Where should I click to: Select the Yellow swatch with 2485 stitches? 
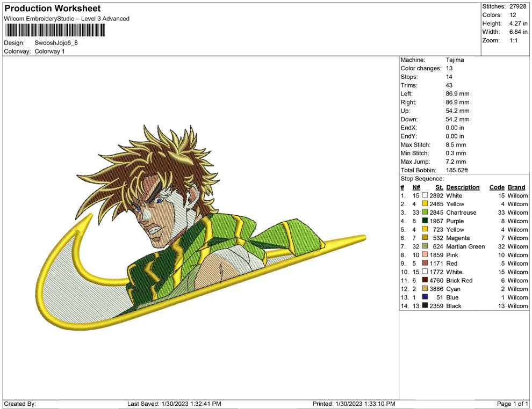(425, 203)
